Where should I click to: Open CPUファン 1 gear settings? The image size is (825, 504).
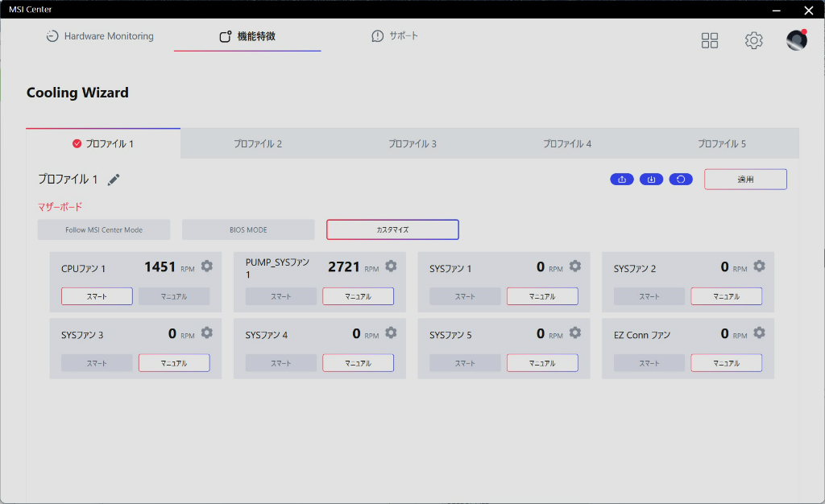[x=207, y=266]
